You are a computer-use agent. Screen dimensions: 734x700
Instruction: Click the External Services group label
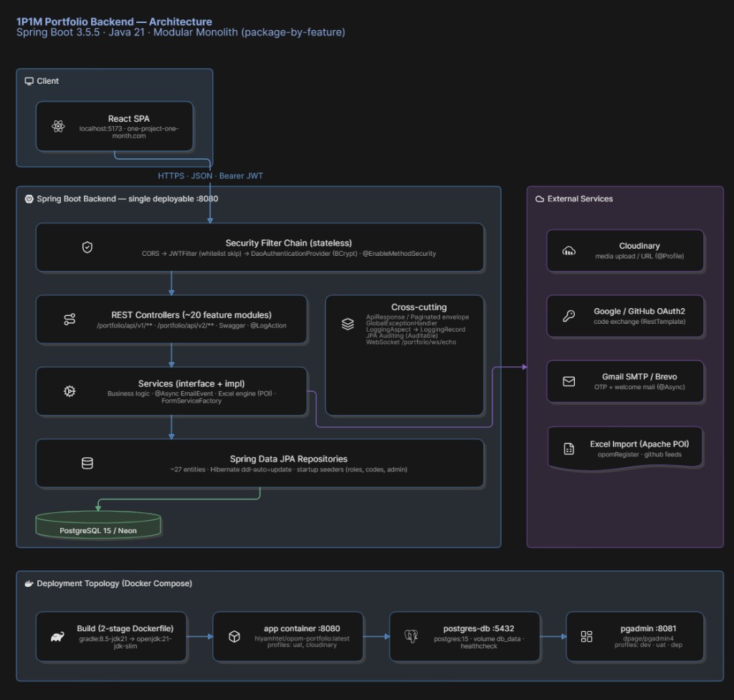580,199
